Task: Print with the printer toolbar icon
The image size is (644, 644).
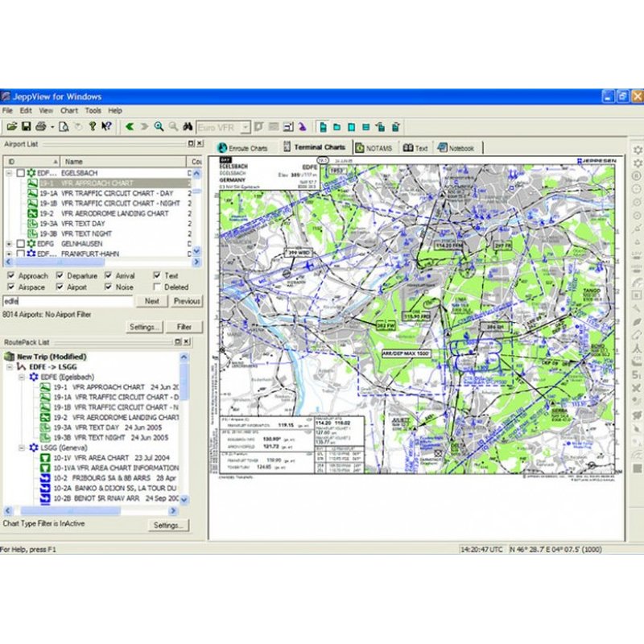Action: tap(41, 126)
